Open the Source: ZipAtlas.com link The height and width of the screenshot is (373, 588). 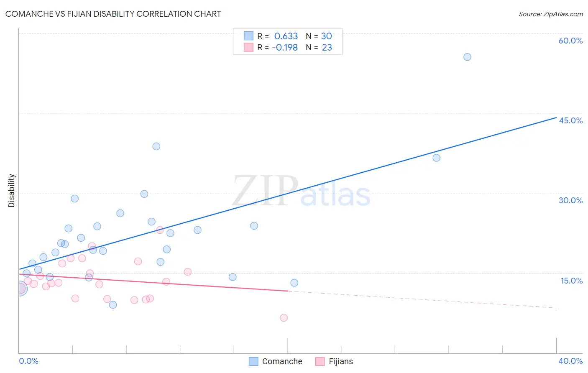551,14
